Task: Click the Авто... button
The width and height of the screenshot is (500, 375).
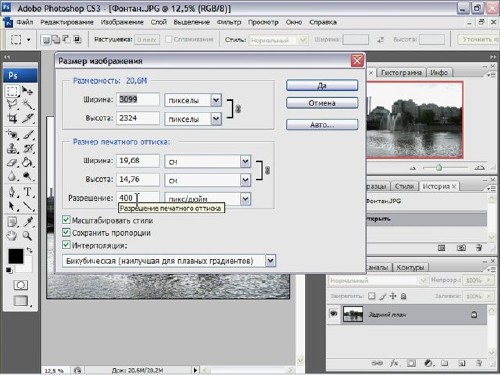Action: pyautogui.click(x=322, y=125)
